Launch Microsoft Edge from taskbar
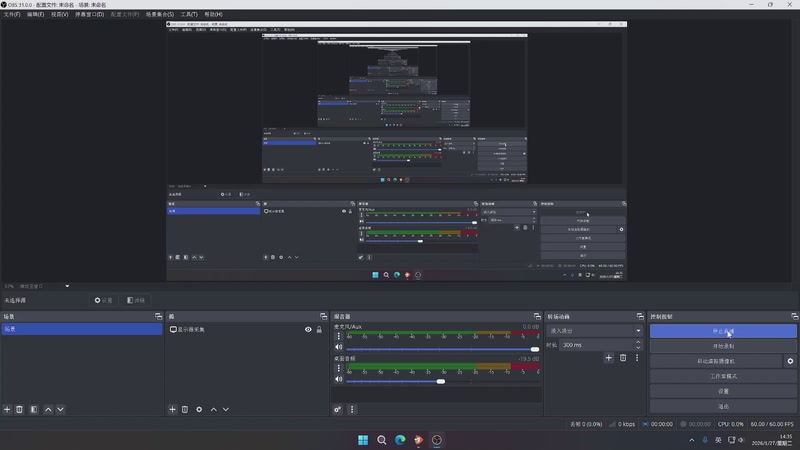The width and height of the screenshot is (800, 450). [x=400, y=440]
